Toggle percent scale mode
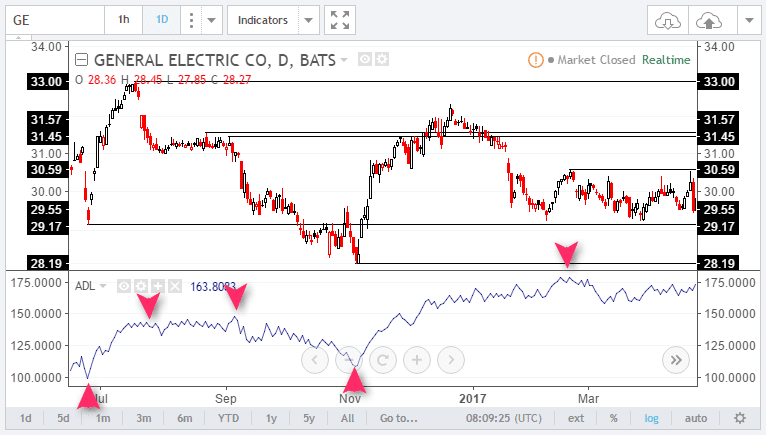Viewport: 766px width, 435px height. (614, 418)
